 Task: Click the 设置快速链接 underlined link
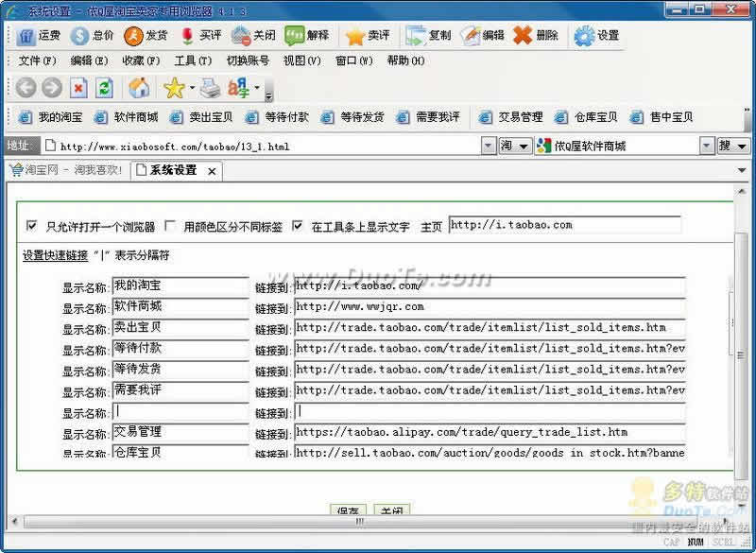[x=56, y=255]
